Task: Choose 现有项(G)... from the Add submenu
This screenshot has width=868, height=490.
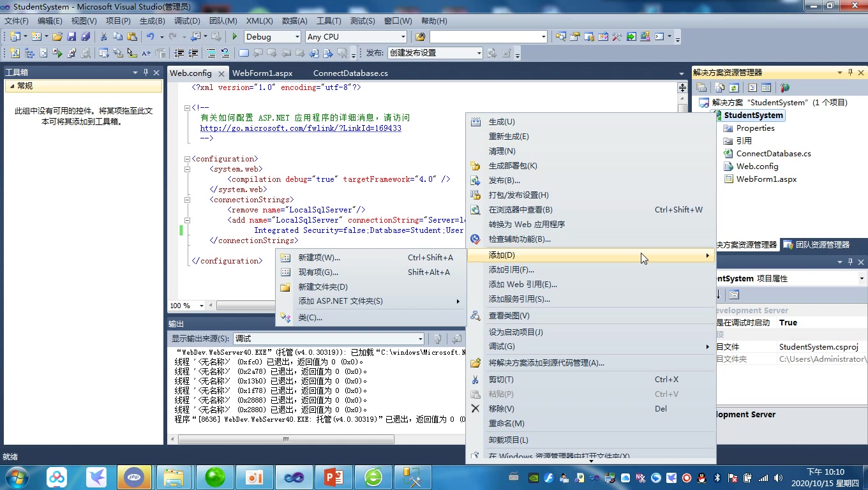Action: coord(370,272)
